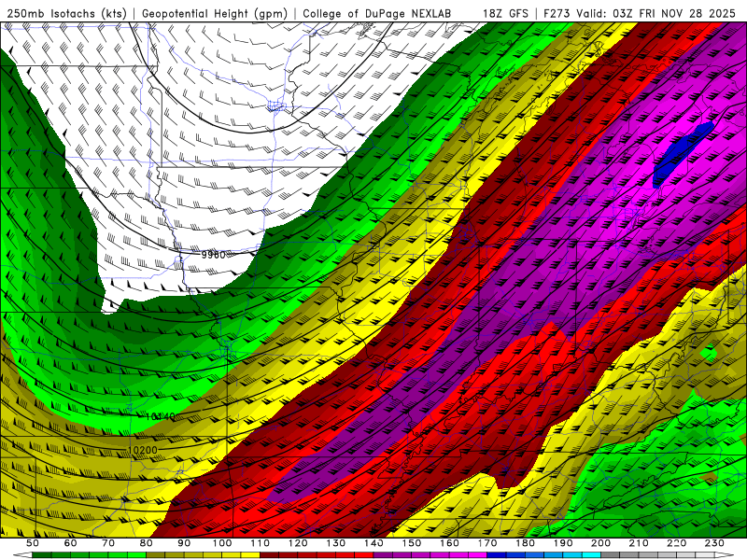Pick the purple legend swatch right of 140

(x=383, y=555)
